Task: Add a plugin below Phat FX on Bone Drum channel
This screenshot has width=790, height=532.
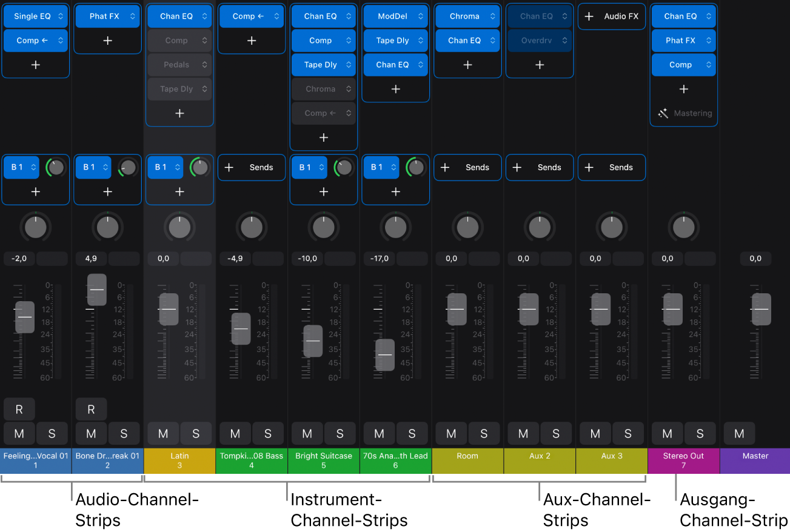Action: click(107, 41)
